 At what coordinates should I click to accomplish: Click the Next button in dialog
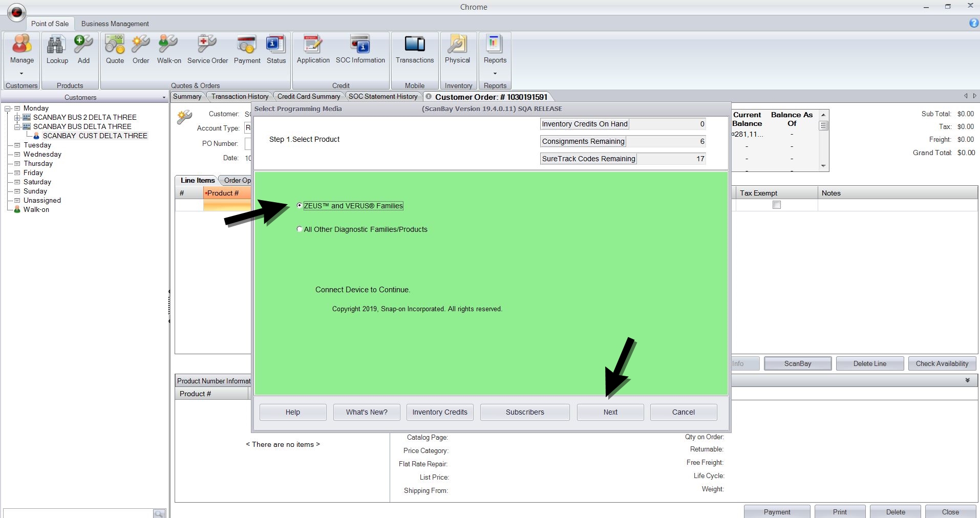pyautogui.click(x=610, y=412)
